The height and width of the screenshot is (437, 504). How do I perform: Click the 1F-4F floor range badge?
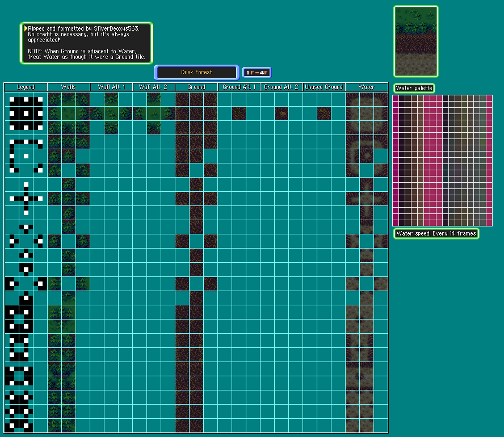(257, 73)
